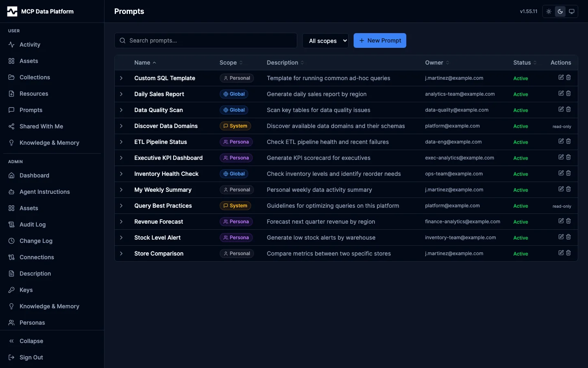Edit the ETL Pipeline Status prompt

(561, 141)
